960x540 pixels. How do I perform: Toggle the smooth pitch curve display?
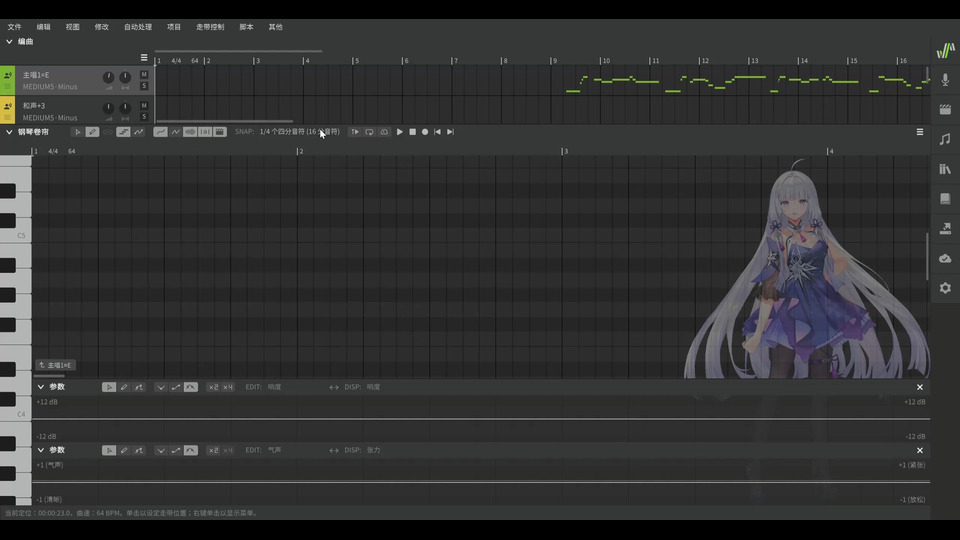(160, 132)
